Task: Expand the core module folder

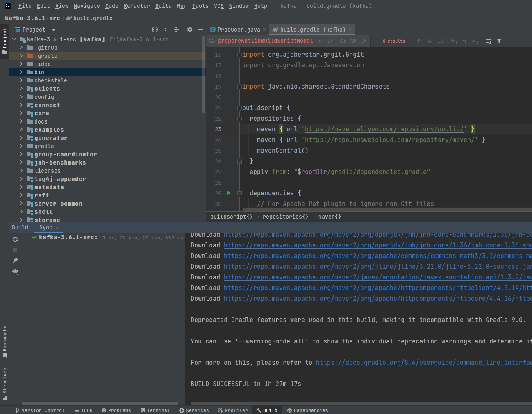Action: (21, 113)
